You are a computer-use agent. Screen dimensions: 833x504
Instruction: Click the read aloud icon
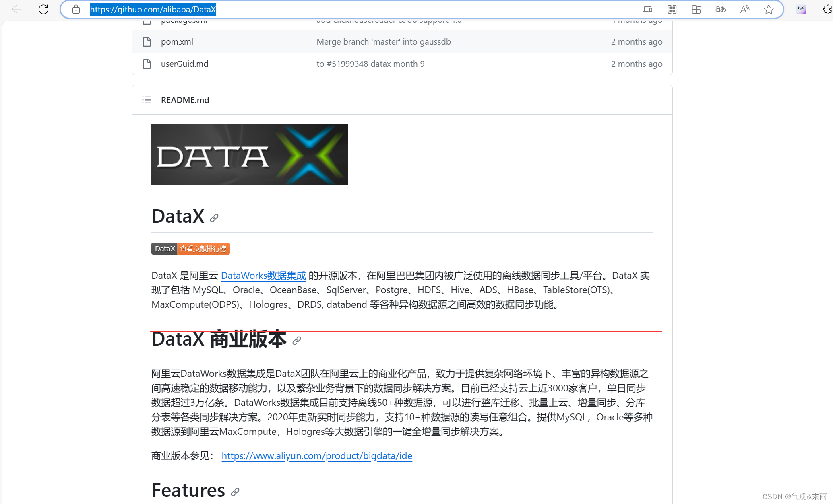(x=744, y=9)
